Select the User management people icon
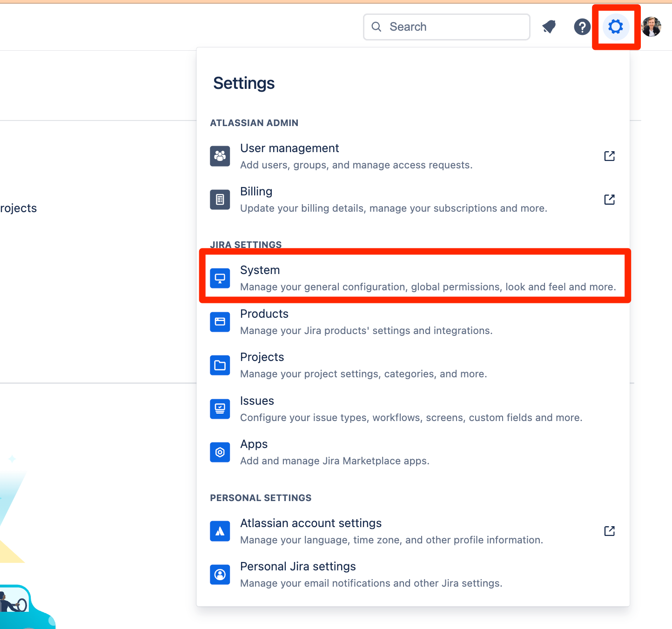672x629 pixels. coord(220,156)
